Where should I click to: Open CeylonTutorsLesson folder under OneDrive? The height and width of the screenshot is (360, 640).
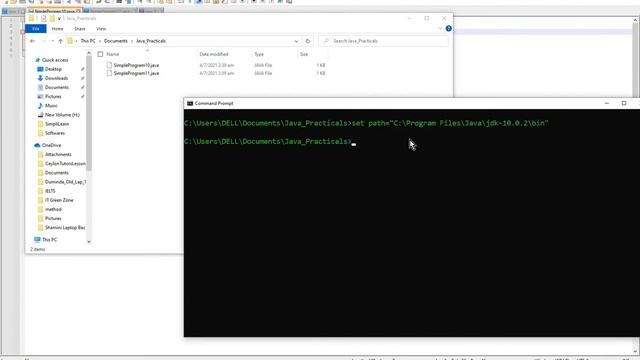click(65, 163)
